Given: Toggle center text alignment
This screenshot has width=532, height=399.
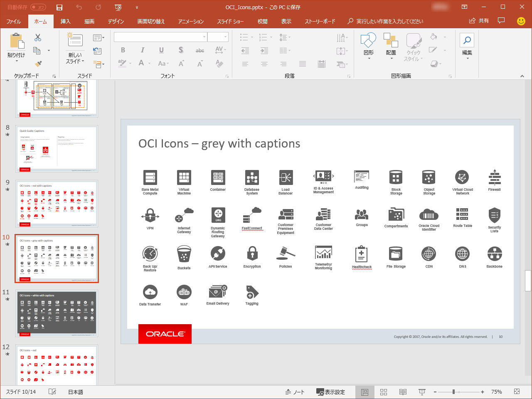Looking at the screenshot, I should (x=264, y=64).
